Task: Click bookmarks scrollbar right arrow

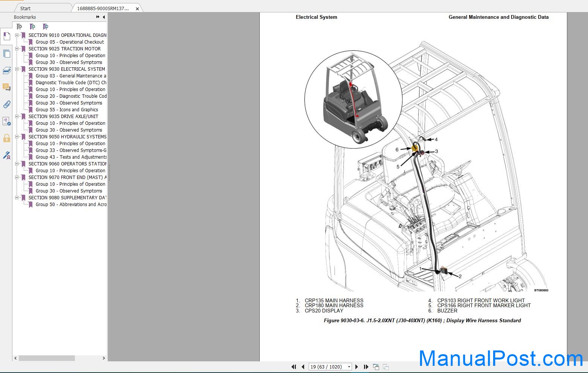Action: coord(104,358)
